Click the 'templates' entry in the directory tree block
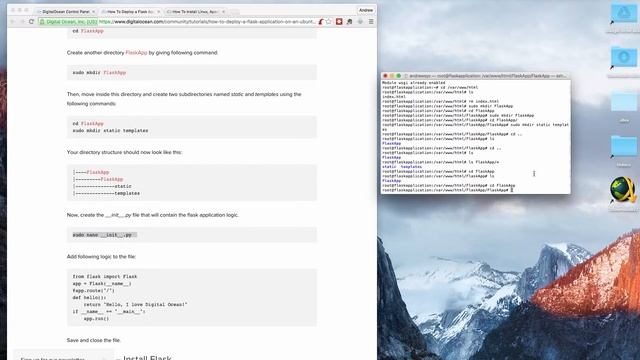Viewport: 640px width, 360px height. point(127,193)
